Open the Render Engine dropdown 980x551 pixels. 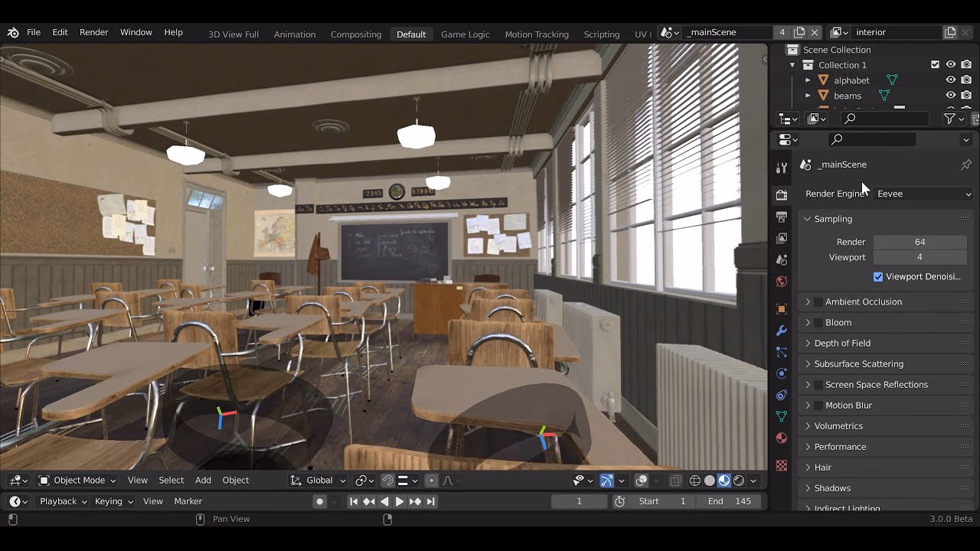923,194
